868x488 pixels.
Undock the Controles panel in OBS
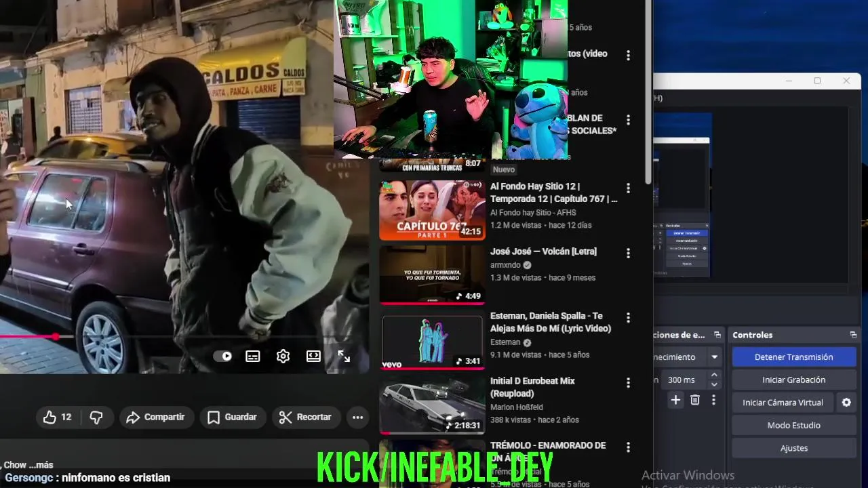point(853,335)
